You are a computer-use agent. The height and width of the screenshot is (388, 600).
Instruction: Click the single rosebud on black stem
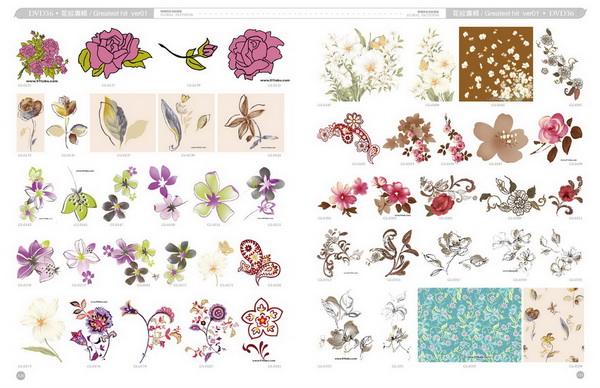[x=188, y=53]
